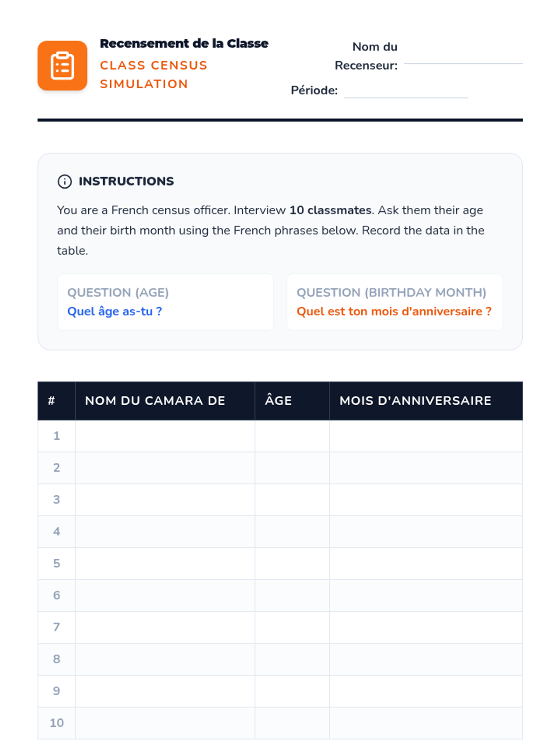Click the 'NOM DU CAMARADE' column header
560x747 pixels.
(155, 401)
